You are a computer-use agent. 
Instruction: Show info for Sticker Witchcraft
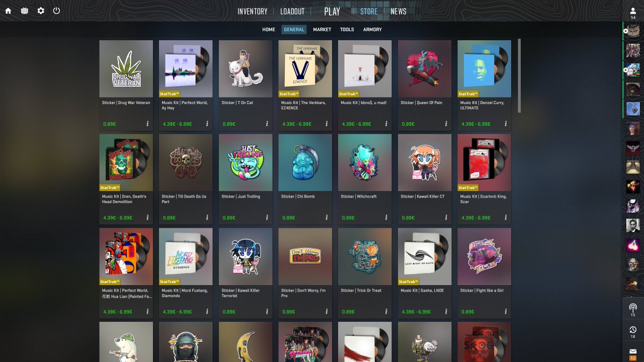386,218
